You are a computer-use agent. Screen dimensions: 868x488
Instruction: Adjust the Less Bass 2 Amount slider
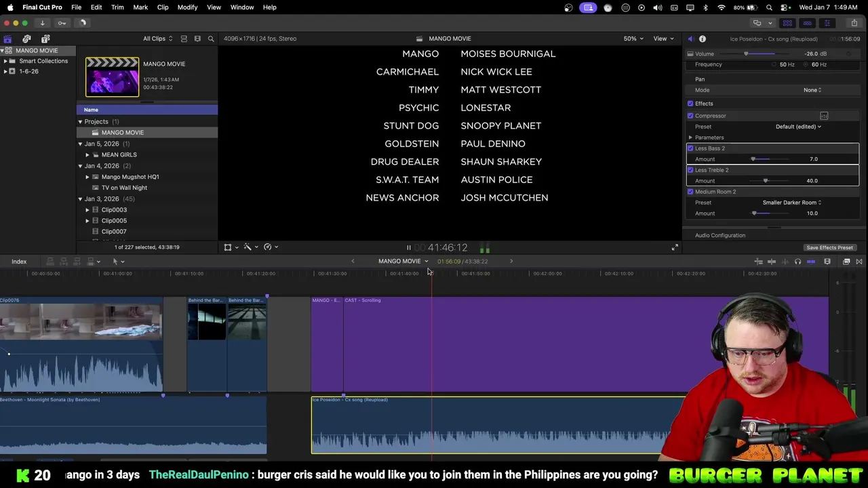click(x=770, y=159)
